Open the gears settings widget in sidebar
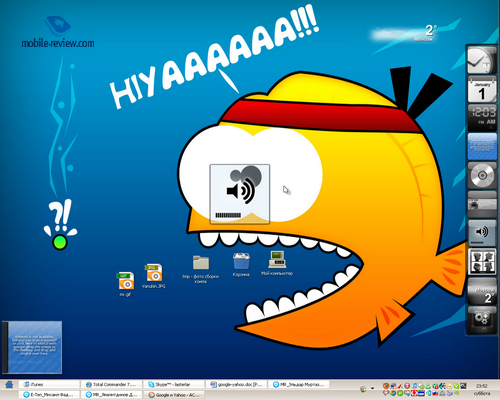Screen dimensions: 500x400 coord(482,320)
